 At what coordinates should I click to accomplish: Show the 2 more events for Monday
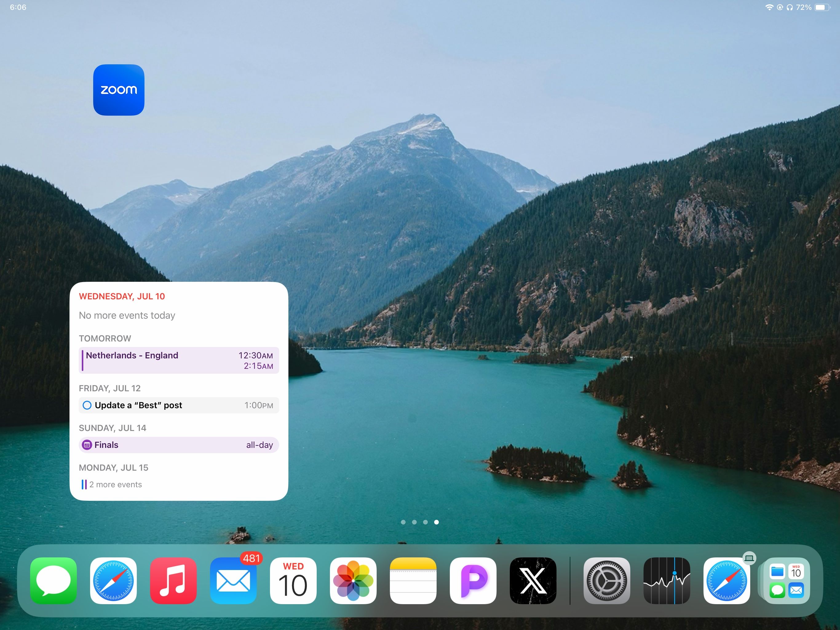(x=115, y=484)
